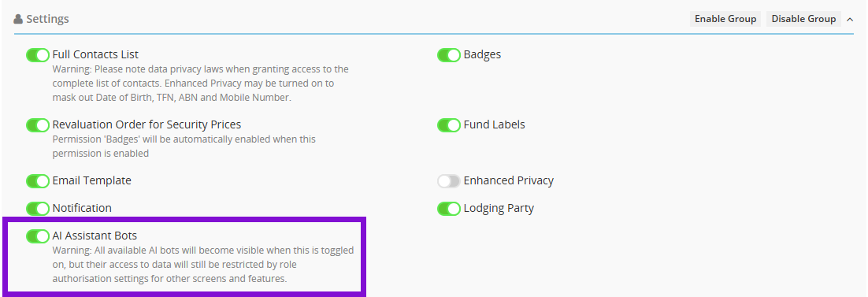Click the Settings section heading text
This screenshot has height=297, width=868.
(x=47, y=20)
